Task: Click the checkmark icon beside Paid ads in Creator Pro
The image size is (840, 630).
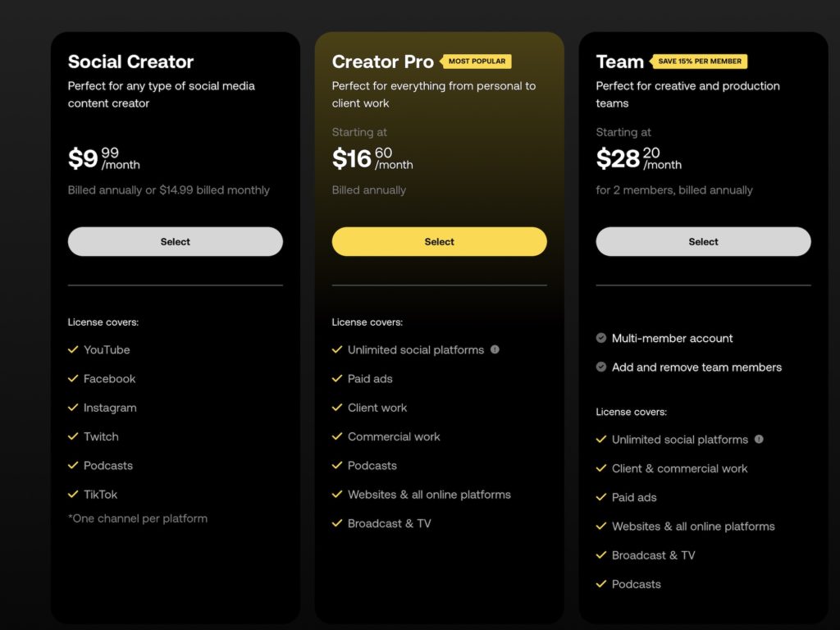Action: click(337, 379)
